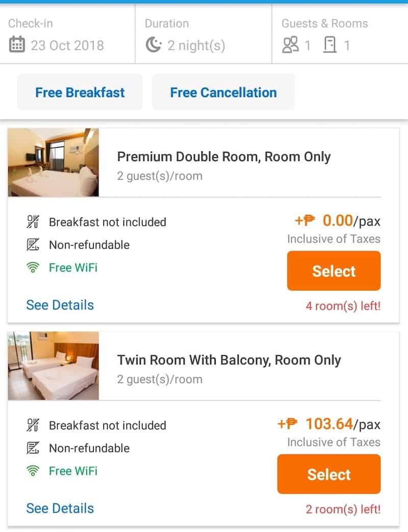Viewport: 408px width, 532px height.
Task: Open See Details for Twin Room With Balcony
Action: tap(60, 508)
